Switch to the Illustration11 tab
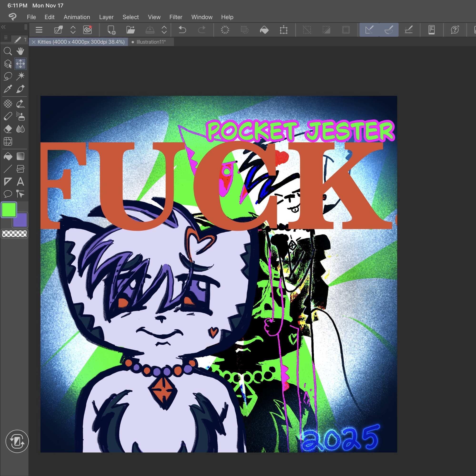Viewport: 476px width, 476px height. point(151,42)
